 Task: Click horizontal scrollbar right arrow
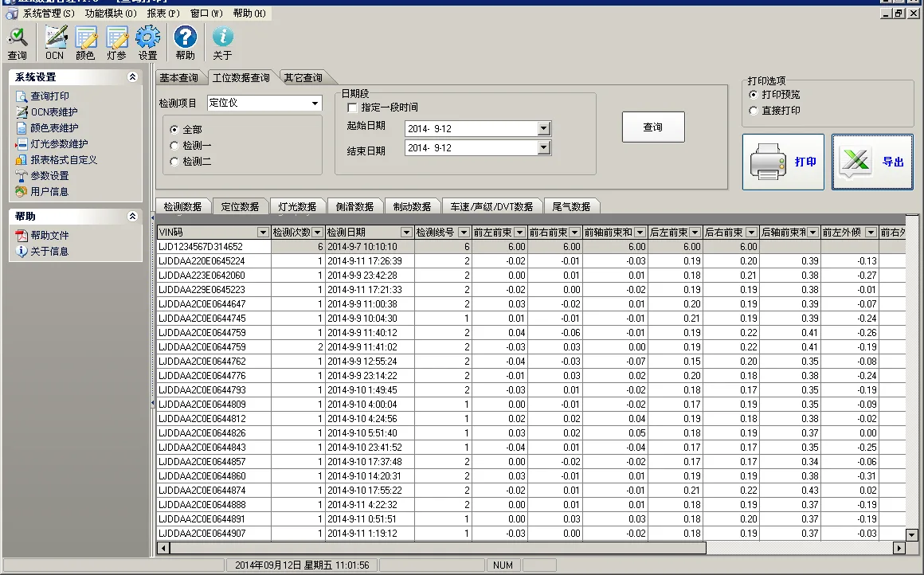pyautogui.click(x=899, y=548)
